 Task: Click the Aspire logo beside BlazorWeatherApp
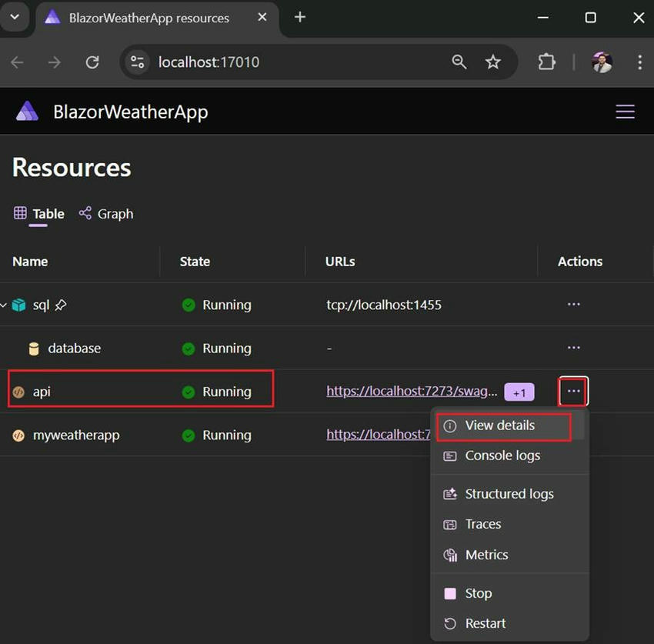click(x=27, y=111)
